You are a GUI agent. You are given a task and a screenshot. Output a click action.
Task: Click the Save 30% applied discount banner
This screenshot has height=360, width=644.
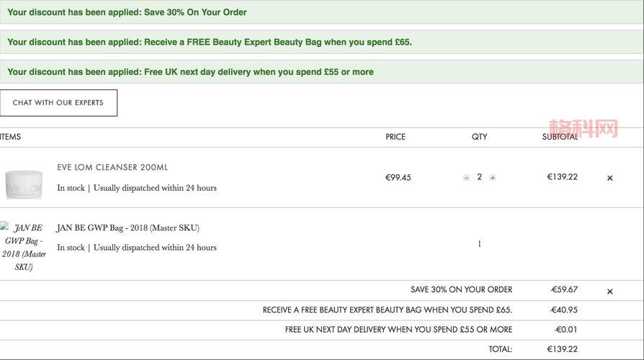(x=322, y=12)
